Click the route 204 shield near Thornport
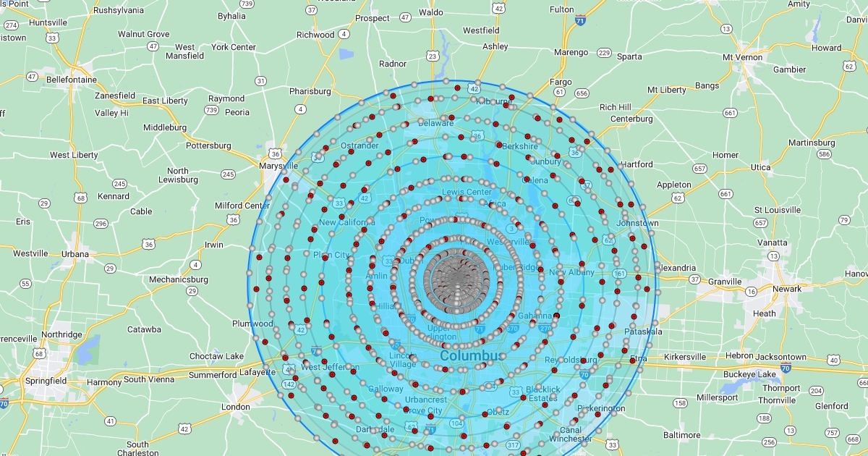The image size is (868, 456). pyautogui.click(x=816, y=391)
